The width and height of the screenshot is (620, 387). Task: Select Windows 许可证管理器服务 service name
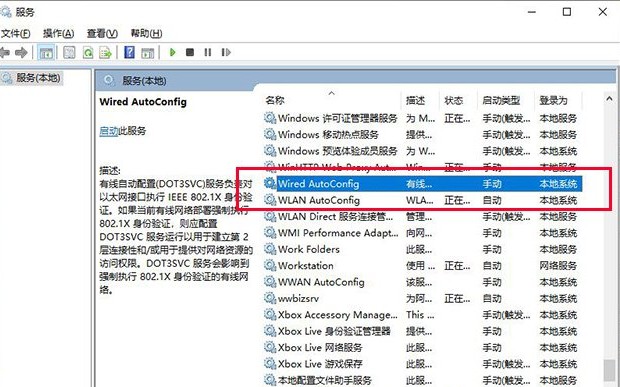tap(338, 118)
